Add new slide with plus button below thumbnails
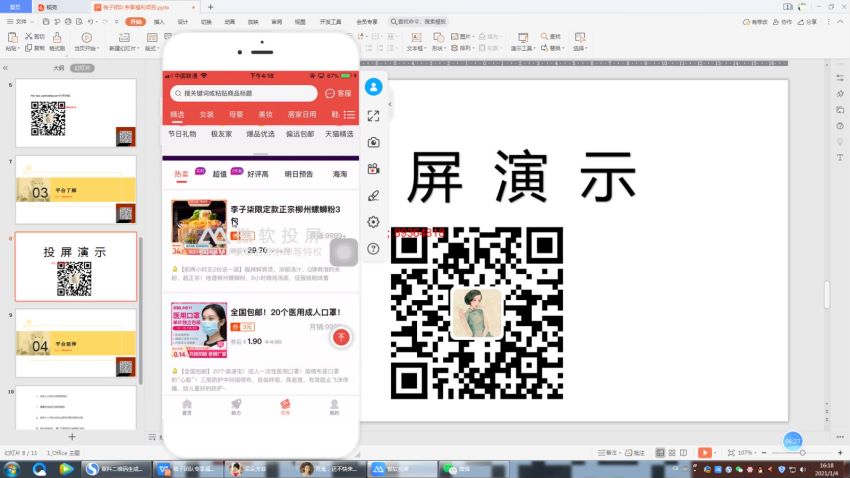Screen dimensions: 850x478 (x=72, y=436)
